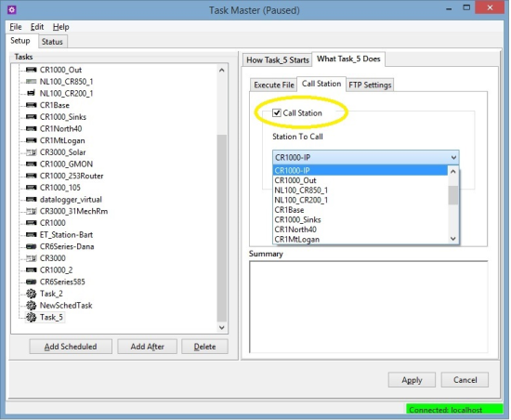
Task: Choose CR1MtLogan in the station dropdown list
Action: coord(360,239)
